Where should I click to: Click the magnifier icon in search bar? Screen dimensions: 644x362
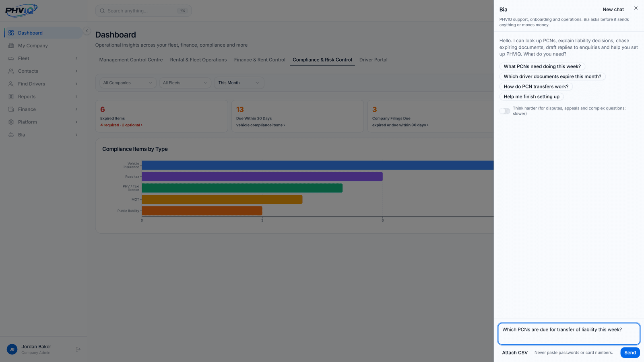102,11
